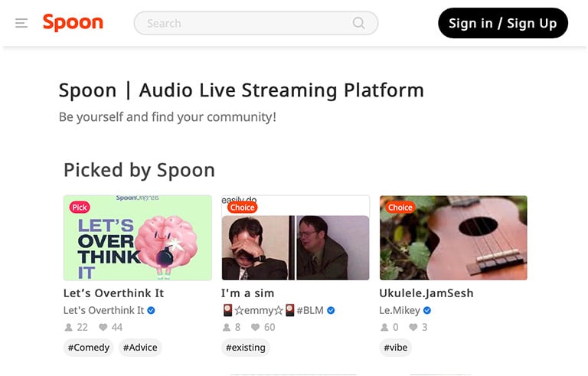Click the Let's Overthink It host name
Screen dimensions: 588x376
103,310
